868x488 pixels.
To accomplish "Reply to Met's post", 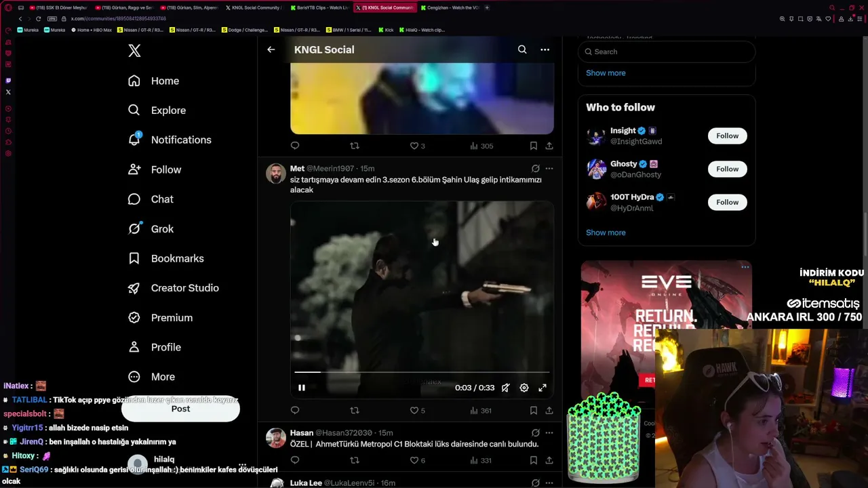I will click(x=295, y=410).
